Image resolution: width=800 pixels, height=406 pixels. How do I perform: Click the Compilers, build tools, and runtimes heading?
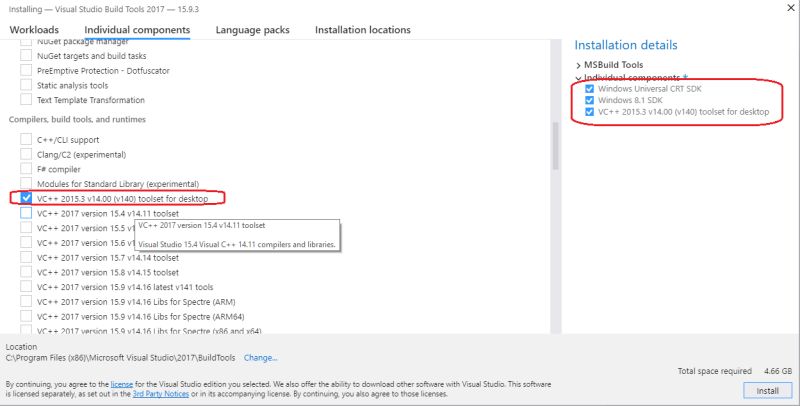pos(77,119)
